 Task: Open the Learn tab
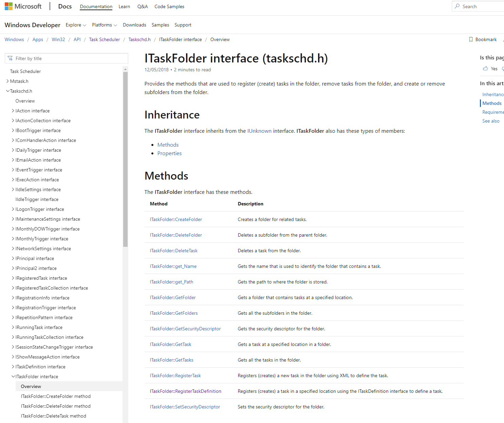point(124,6)
